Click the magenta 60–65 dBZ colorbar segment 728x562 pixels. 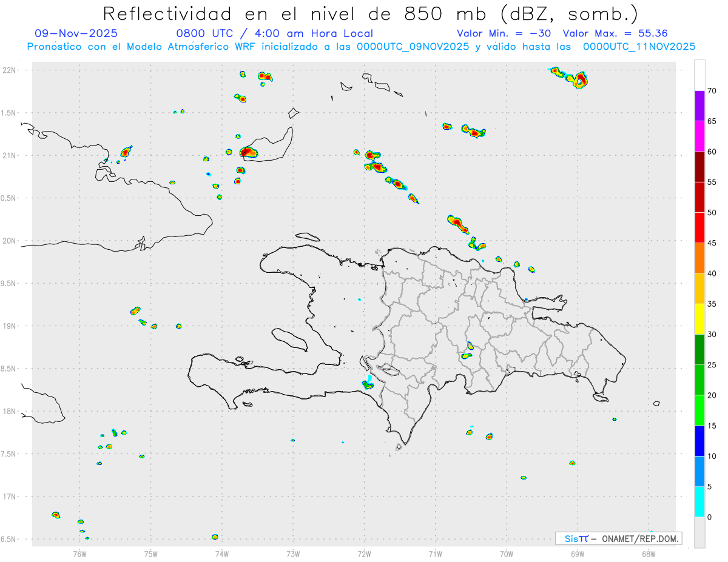pyautogui.click(x=699, y=136)
